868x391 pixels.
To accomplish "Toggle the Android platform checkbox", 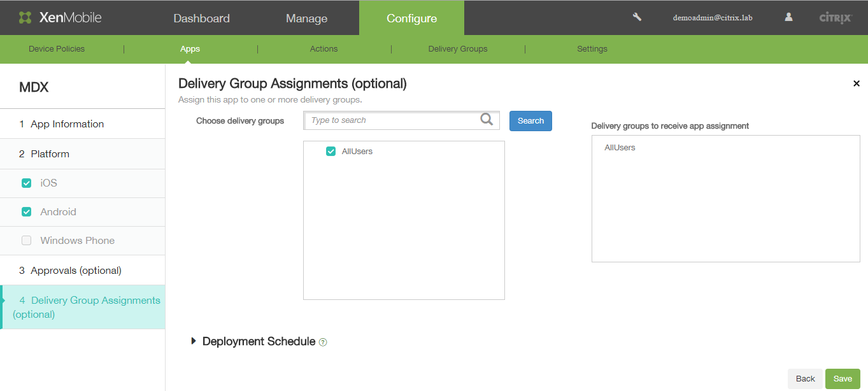I will coord(27,212).
